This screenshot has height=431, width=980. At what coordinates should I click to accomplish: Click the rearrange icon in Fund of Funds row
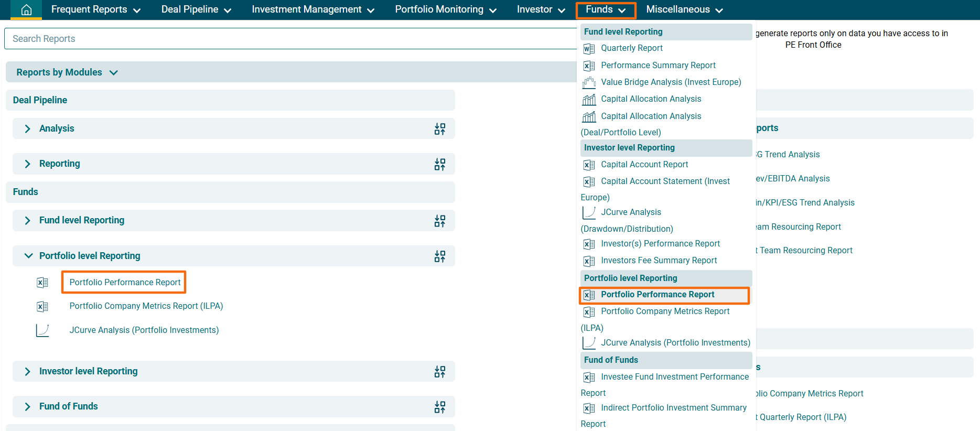(439, 407)
